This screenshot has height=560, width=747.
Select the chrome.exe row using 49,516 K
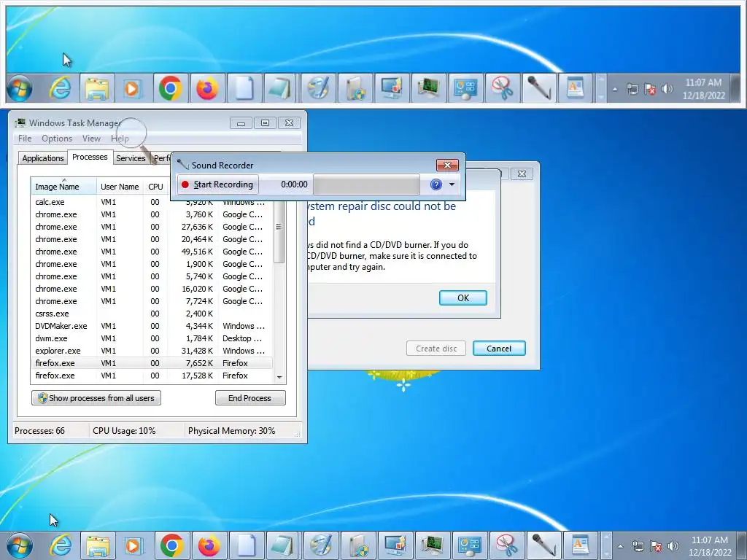pyautogui.click(x=152, y=252)
